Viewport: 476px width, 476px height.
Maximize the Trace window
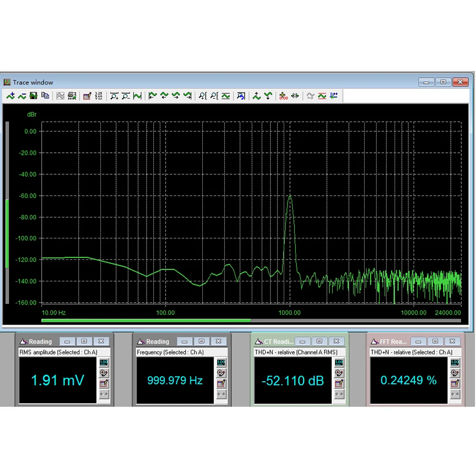click(443, 82)
